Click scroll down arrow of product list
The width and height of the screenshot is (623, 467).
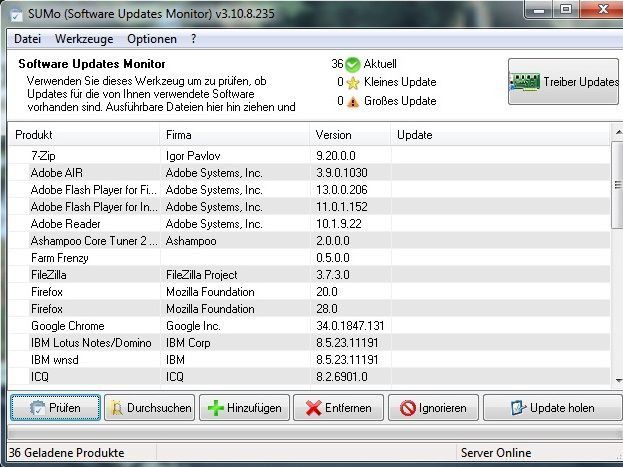pyautogui.click(x=618, y=380)
